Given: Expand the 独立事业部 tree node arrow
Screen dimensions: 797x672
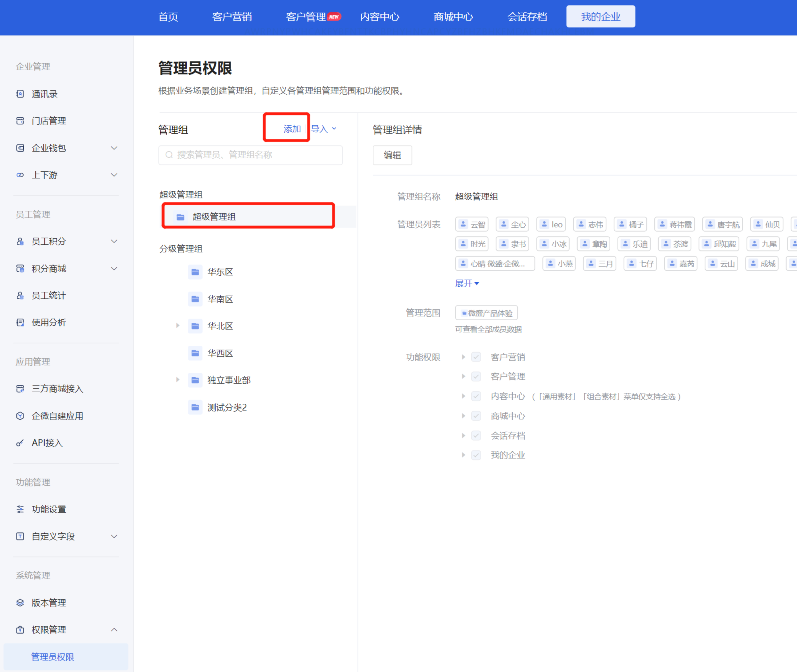Looking at the screenshot, I should click(177, 380).
